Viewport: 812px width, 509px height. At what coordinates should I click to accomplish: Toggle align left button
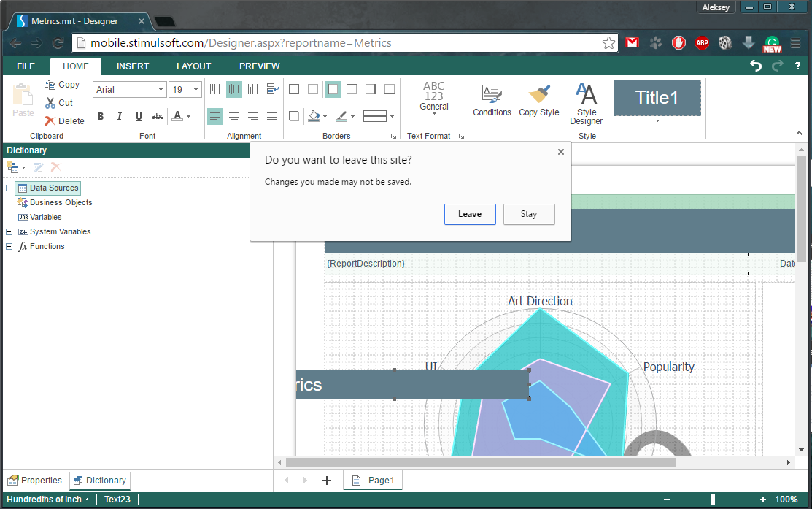click(215, 116)
